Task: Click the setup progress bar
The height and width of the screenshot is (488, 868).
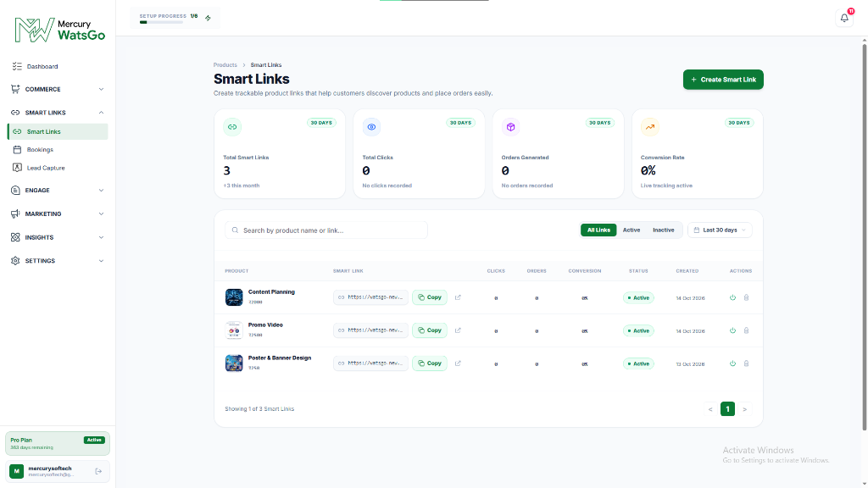Action: tap(161, 22)
